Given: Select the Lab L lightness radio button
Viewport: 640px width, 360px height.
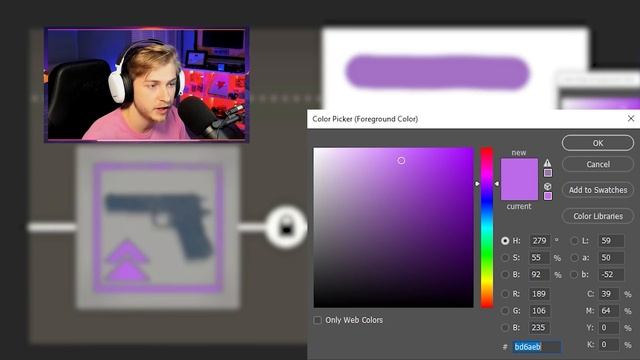Looking at the screenshot, I should [x=574, y=241].
